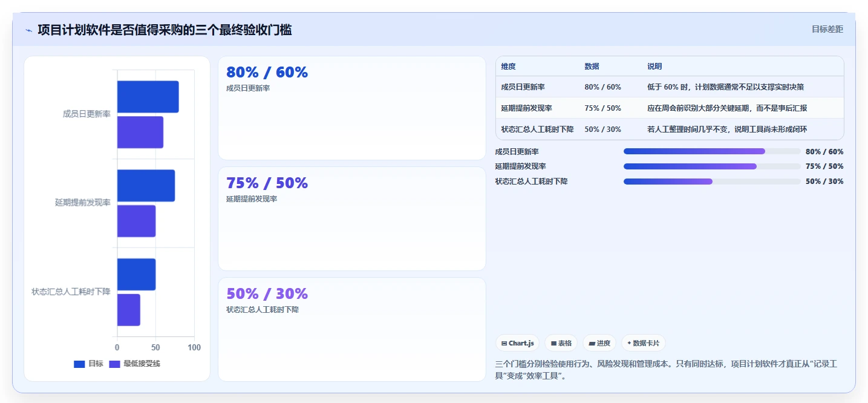The height and width of the screenshot is (403, 868).
Task: Click the 成员日更新率 progress bar
Action: pos(712,152)
